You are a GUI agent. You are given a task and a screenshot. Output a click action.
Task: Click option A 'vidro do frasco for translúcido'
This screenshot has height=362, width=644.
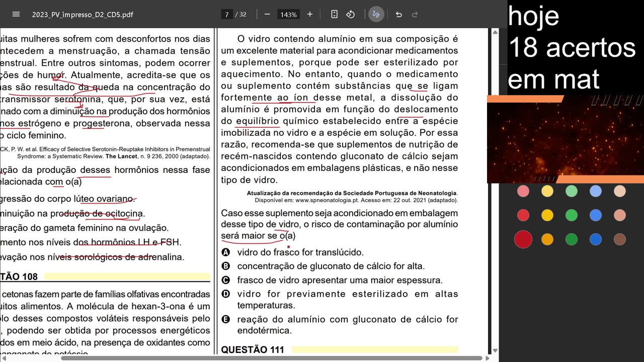(292, 252)
